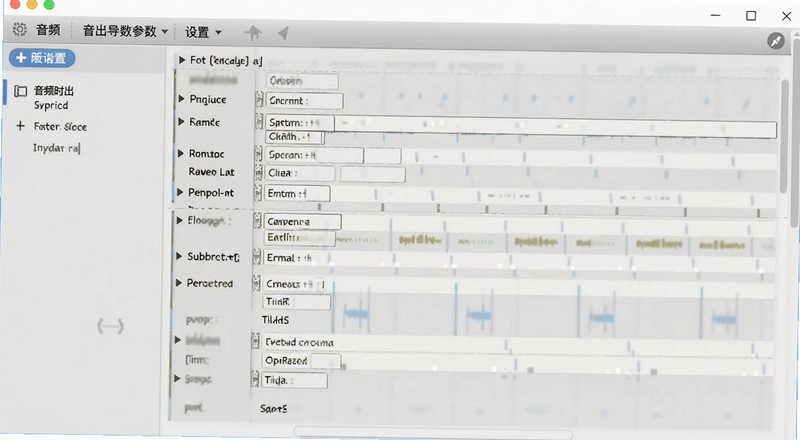Click the small icon left of Spcran field
Viewport: 800px width, 440px height.
click(259, 154)
